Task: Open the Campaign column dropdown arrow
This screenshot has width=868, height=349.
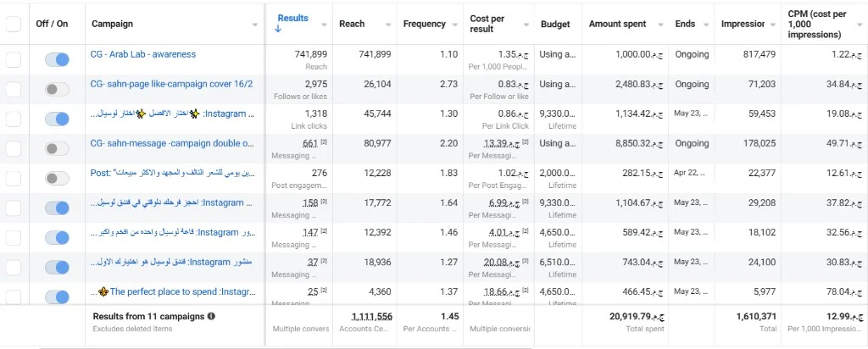Action: coord(254,25)
